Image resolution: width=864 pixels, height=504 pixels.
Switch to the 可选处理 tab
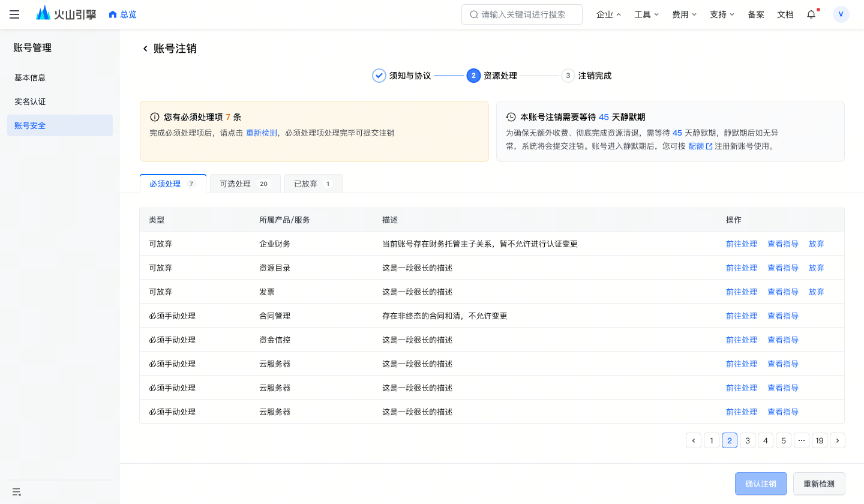(x=245, y=184)
